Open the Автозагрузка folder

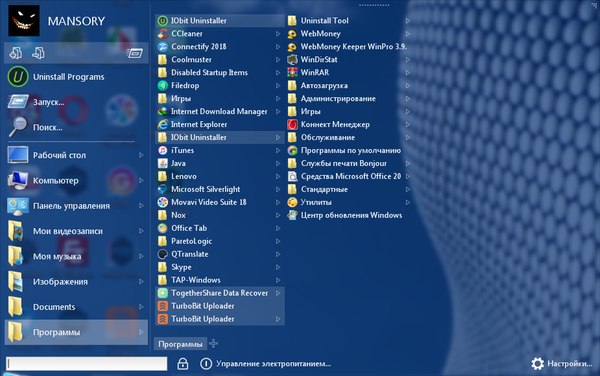tap(349, 86)
